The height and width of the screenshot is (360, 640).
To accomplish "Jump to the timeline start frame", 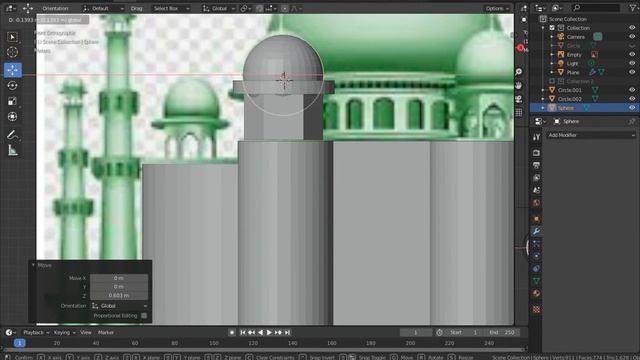I will coord(243,333).
